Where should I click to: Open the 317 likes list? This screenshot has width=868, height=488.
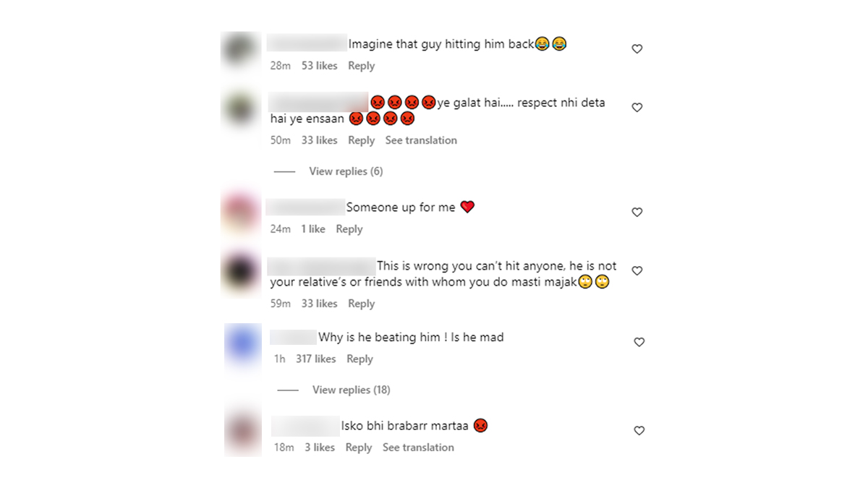click(316, 359)
